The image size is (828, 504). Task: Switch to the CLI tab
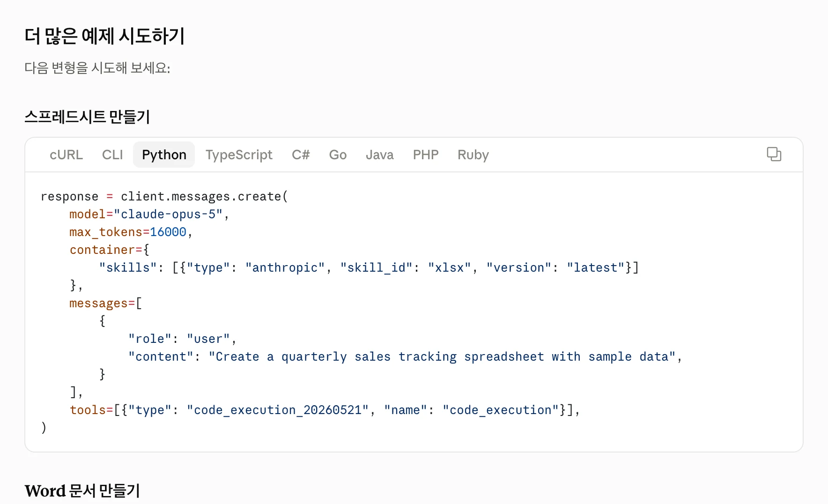click(x=112, y=155)
